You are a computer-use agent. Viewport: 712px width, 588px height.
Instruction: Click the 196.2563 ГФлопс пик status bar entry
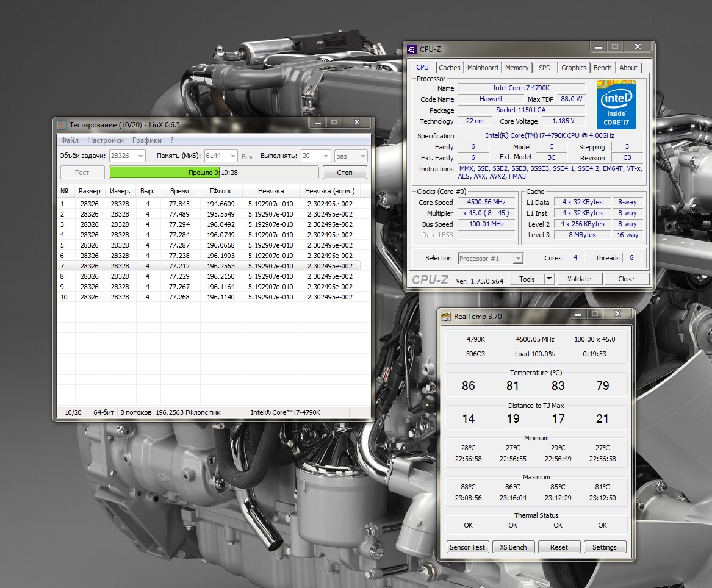(188, 412)
